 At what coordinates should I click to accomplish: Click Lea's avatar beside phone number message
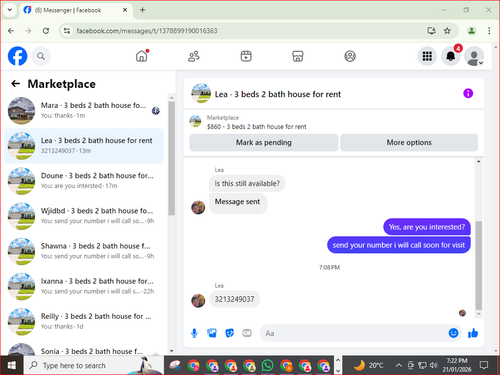point(198,300)
